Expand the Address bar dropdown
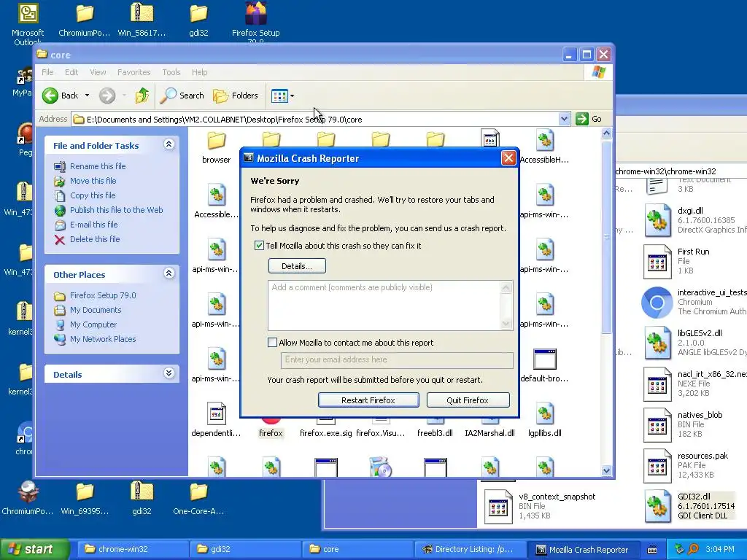The image size is (747, 560). [x=564, y=119]
